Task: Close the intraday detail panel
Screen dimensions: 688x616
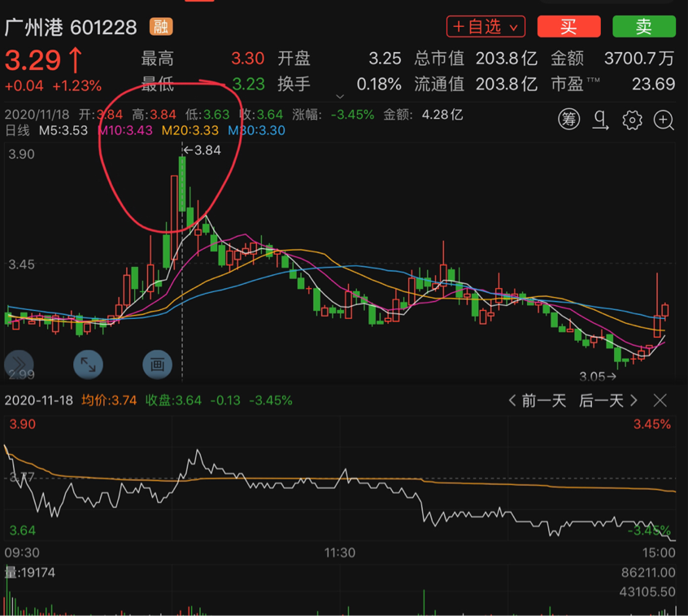Action: pos(660,400)
